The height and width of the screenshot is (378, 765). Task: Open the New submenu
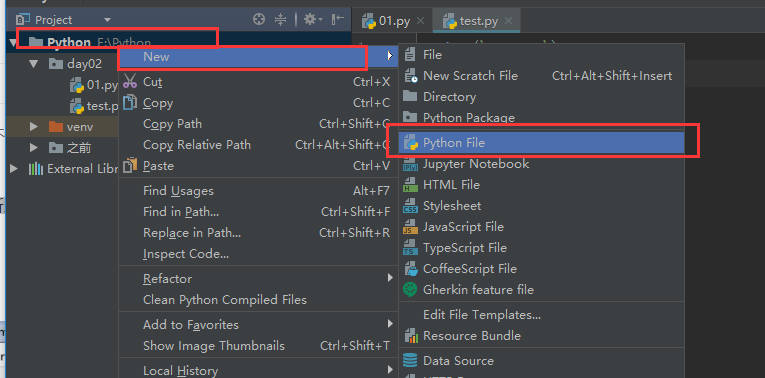pyautogui.click(x=258, y=57)
